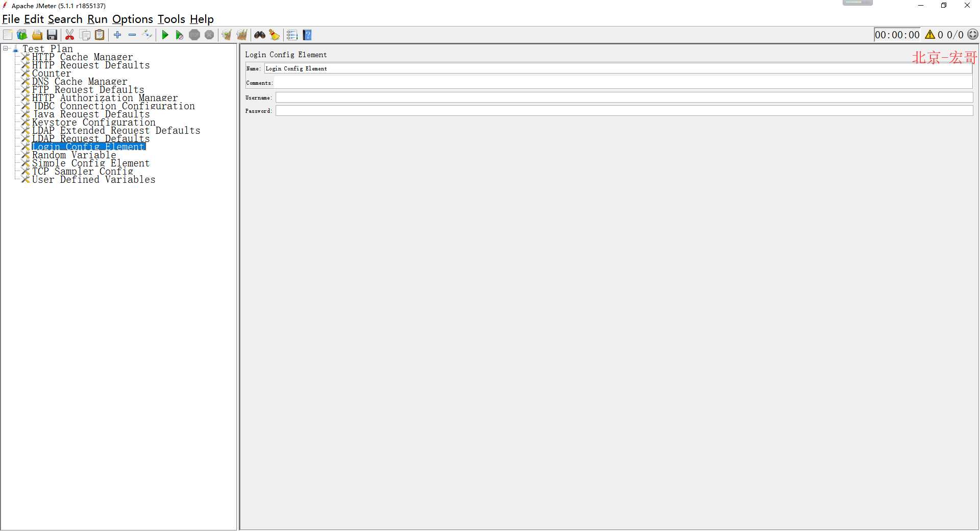The image size is (980, 531).
Task: Click the remote engine status icon
Action: click(x=973, y=35)
